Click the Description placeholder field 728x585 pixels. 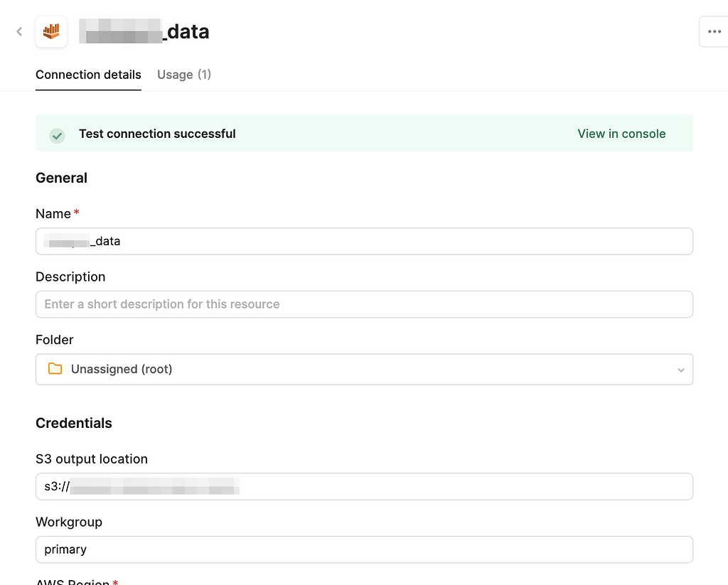click(x=364, y=304)
